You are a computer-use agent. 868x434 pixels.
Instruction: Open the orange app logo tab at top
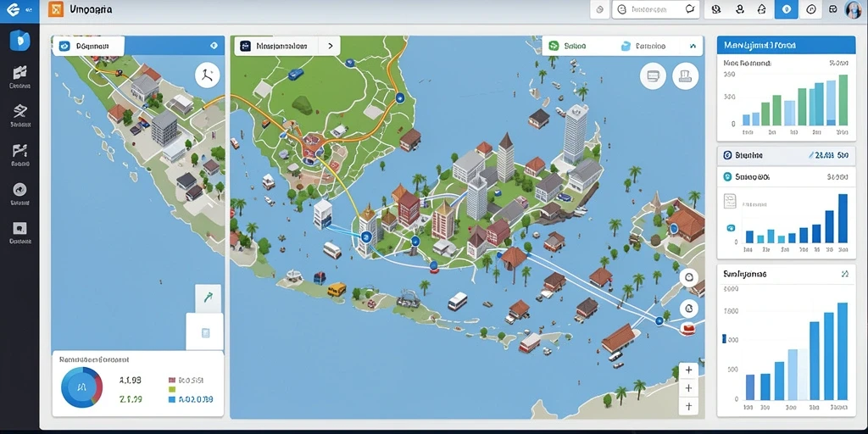pos(56,9)
